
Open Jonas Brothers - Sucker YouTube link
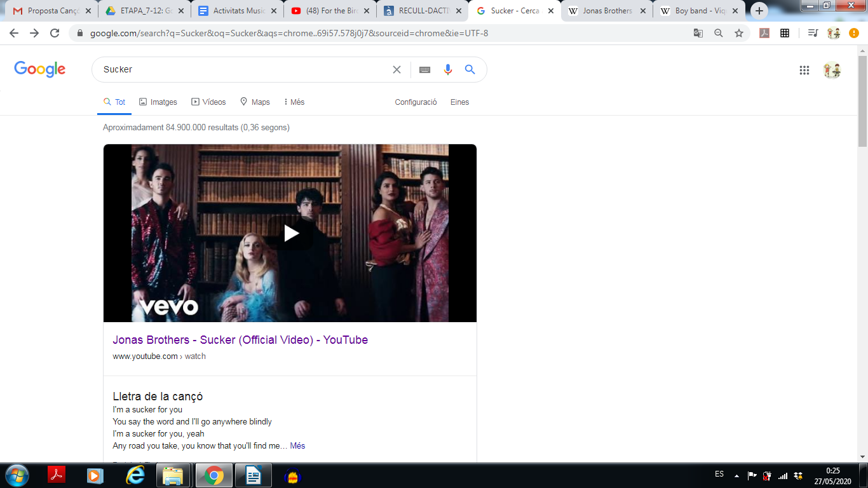(240, 340)
